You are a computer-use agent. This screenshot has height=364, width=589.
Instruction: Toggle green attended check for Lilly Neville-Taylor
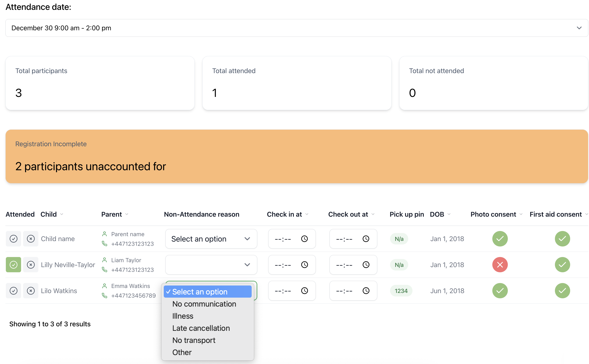pyautogui.click(x=13, y=265)
